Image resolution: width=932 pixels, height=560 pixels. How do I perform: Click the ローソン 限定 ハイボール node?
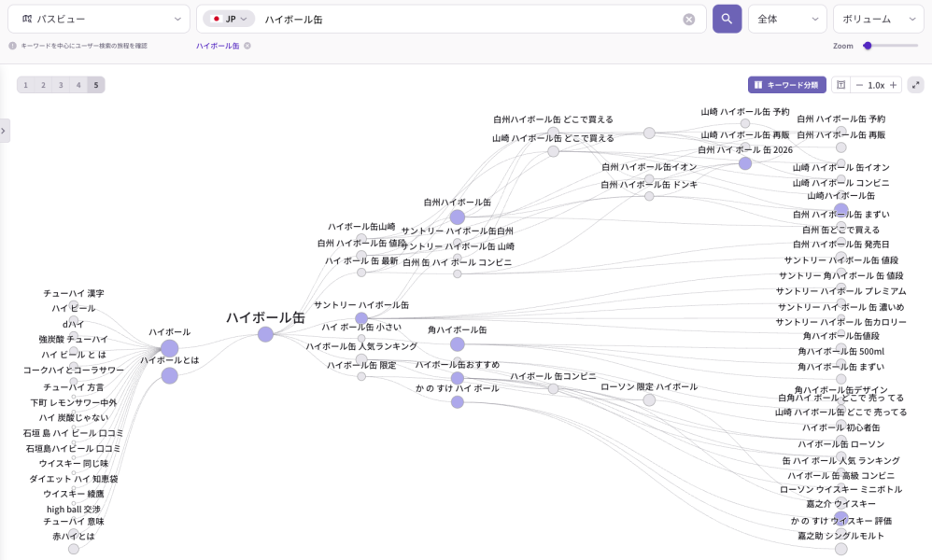coord(649,399)
